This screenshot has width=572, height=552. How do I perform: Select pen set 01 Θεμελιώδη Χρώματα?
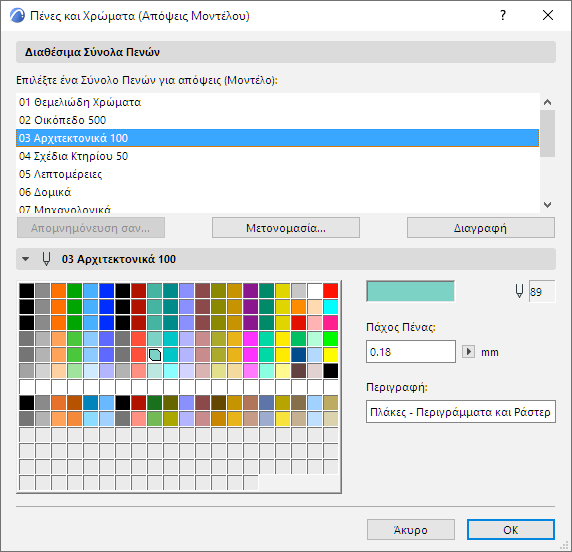point(277,102)
